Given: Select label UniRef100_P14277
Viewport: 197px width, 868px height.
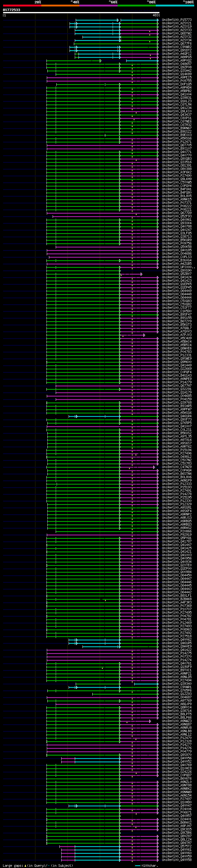Looking at the screenshot, I should 176,745.
